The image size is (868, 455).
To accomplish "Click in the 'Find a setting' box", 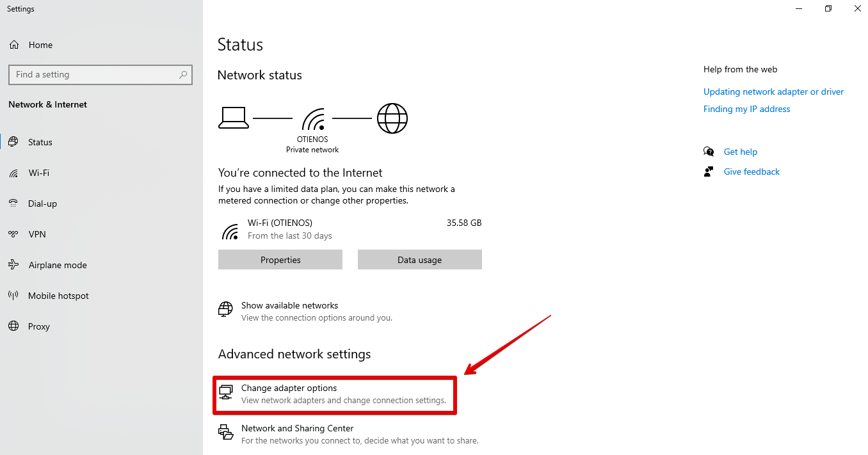I will pyautogui.click(x=93, y=75).
